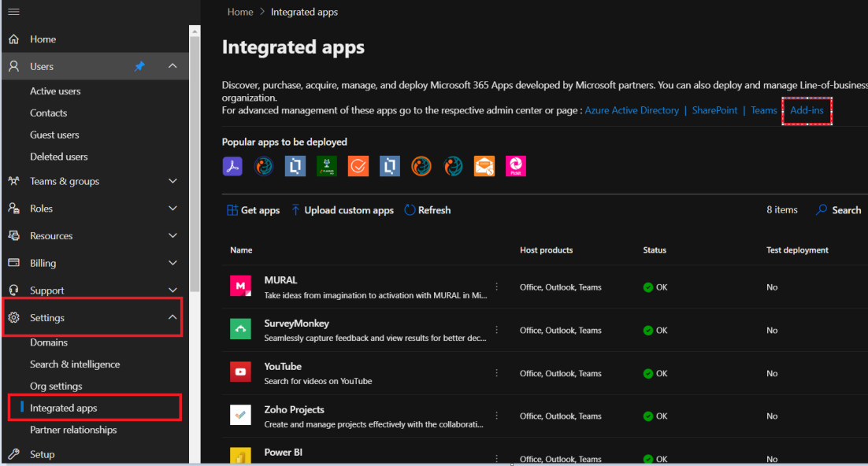Expand the Billing navigation section

(172, 263)
